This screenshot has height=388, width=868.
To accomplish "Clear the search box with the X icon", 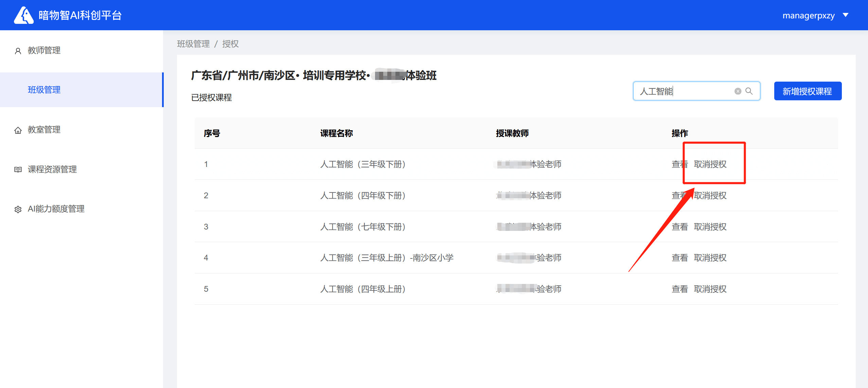I will [738, 91].
